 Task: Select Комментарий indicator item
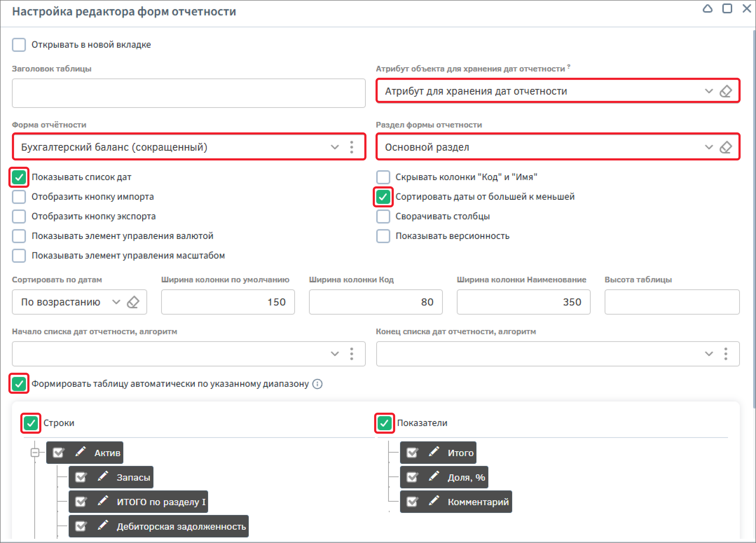click(x=456, y=502)
